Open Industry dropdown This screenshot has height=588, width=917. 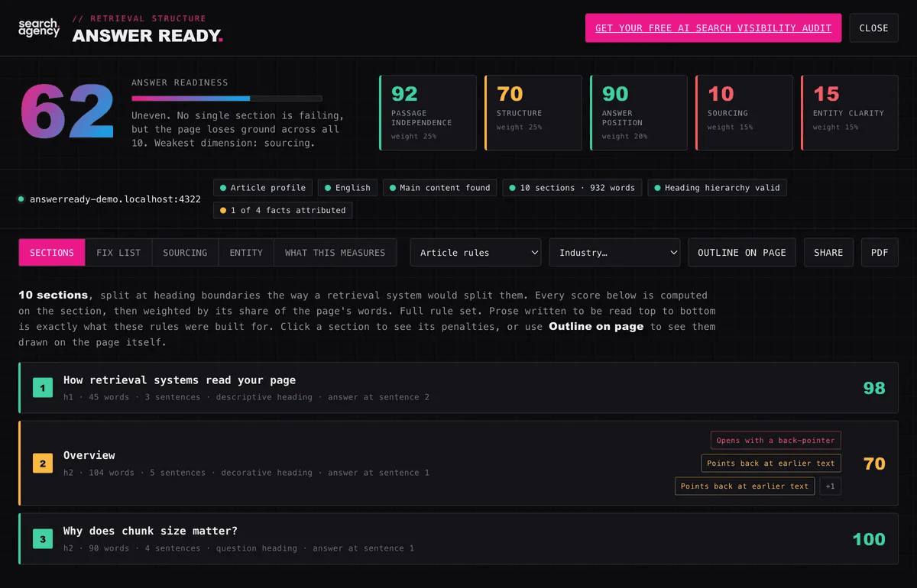[614, 253]
